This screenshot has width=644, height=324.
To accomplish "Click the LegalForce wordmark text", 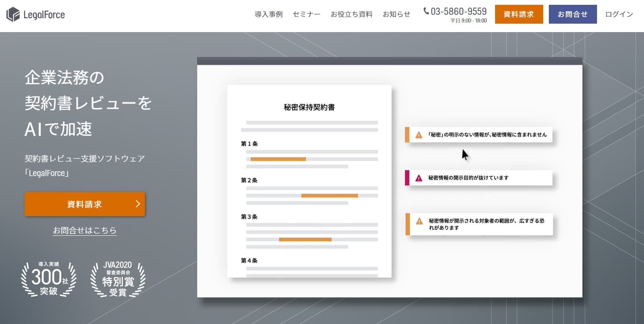I will click(44, 15).
